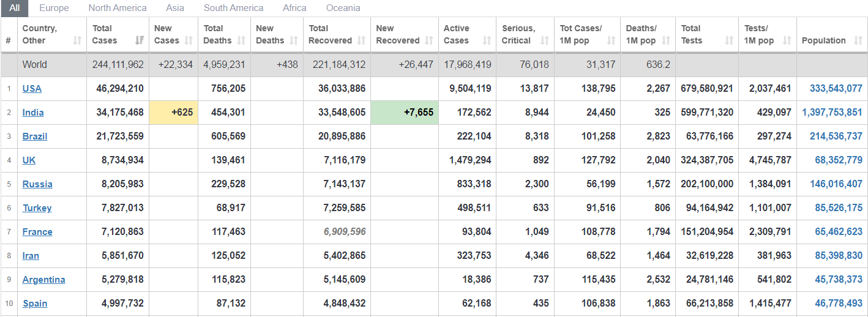This screenshot has height=317, width=868.
Task: Open the USA country link
Action: (x=32, y=88)
